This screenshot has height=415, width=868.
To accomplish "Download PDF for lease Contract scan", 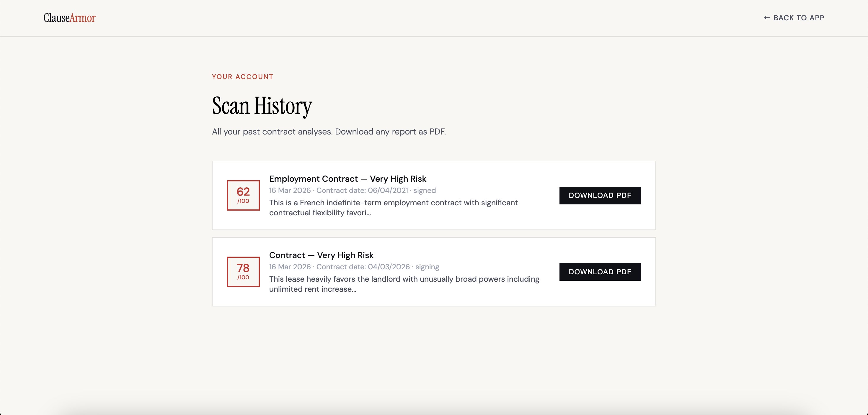I will tap(600, 272).
